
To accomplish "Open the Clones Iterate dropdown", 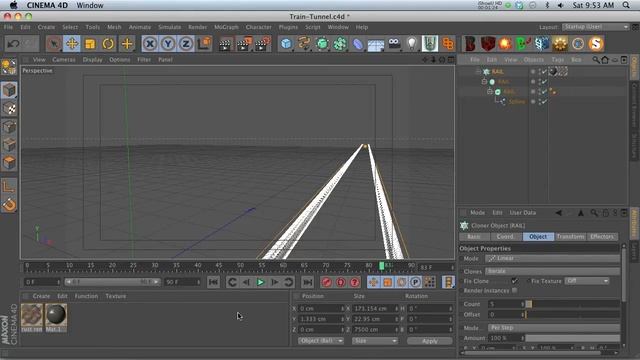I will point(552,271).
